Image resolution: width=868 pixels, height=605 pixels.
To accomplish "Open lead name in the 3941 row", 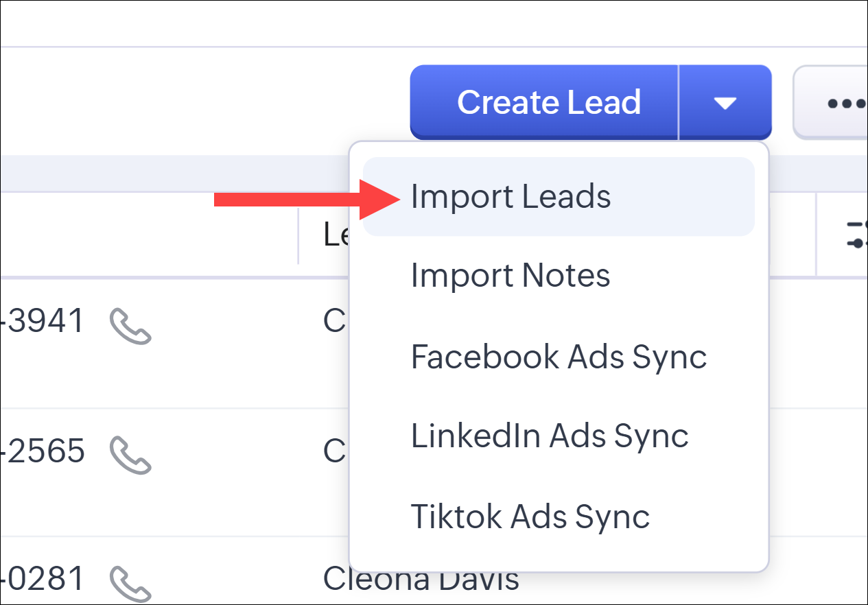I will 335,321.
